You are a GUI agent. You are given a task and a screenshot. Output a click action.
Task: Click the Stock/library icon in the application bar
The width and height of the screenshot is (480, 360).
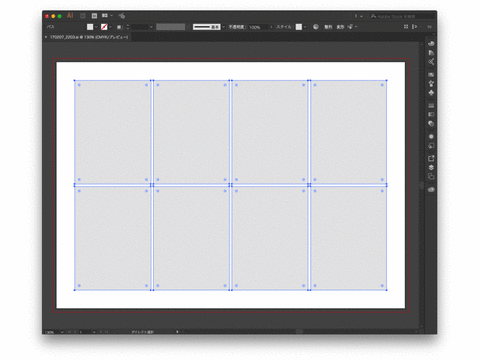(x=94, y=16)
